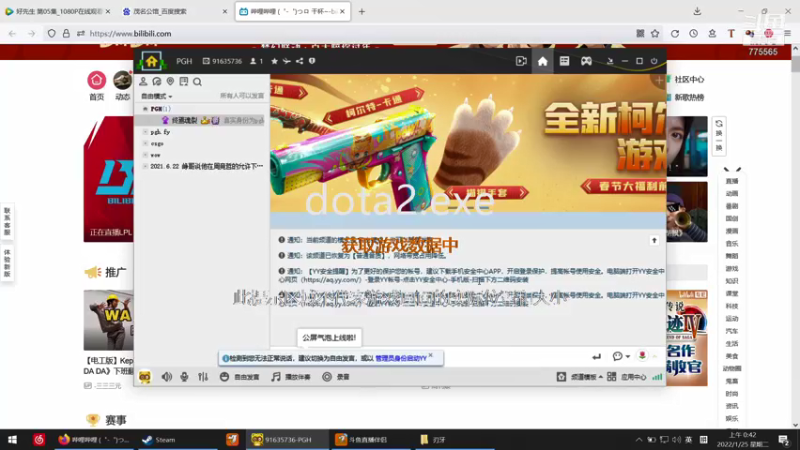Click the send enter arrow icon
800x450 pixels.
pyautogui.click(x=596, y=357)
